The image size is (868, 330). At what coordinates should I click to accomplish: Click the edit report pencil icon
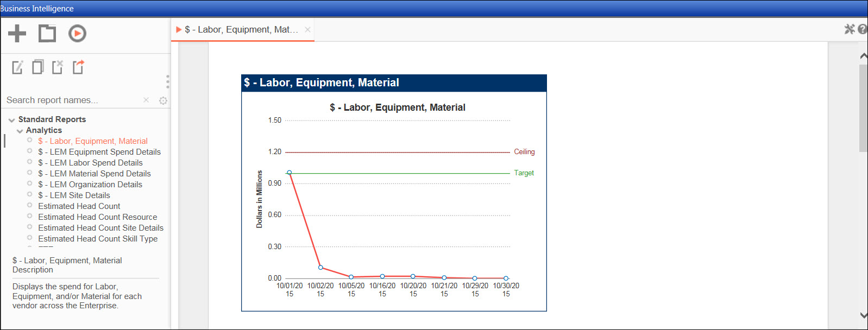coord(18,67)
